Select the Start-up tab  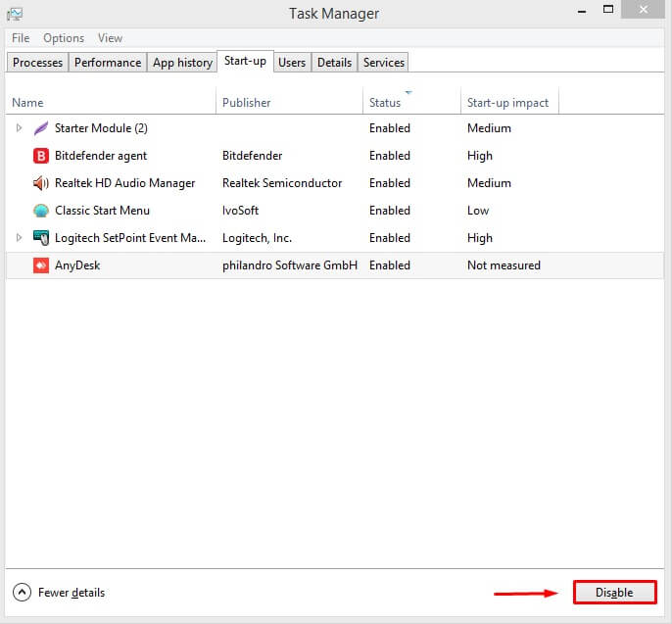[x=245, y=62]
